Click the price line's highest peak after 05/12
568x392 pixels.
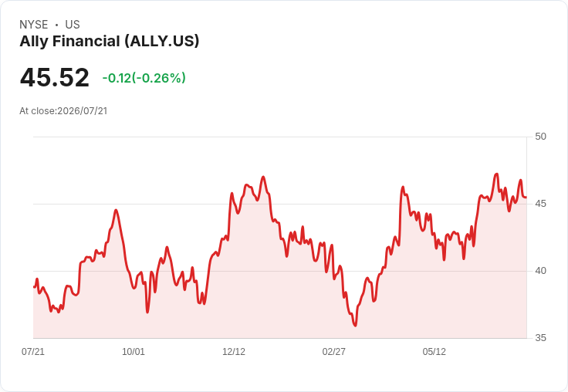tap(496, 174)
